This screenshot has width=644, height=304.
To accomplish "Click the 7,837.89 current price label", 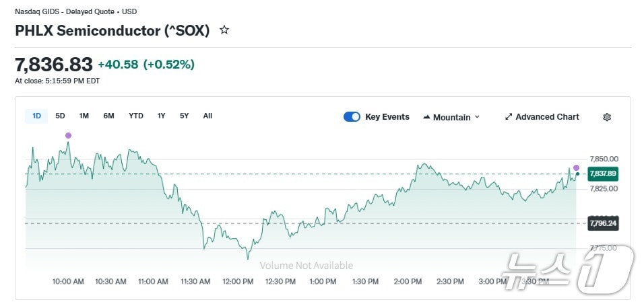I will tap(603, 174).
